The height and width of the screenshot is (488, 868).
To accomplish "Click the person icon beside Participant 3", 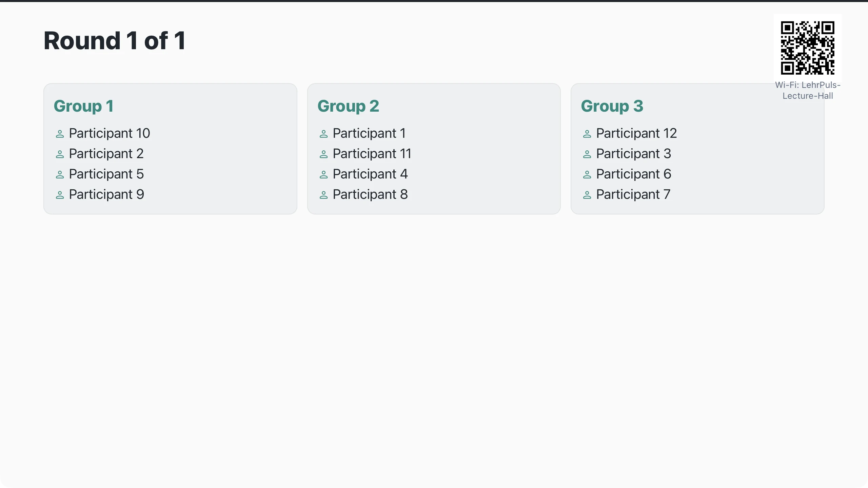I will click(587, 154).
